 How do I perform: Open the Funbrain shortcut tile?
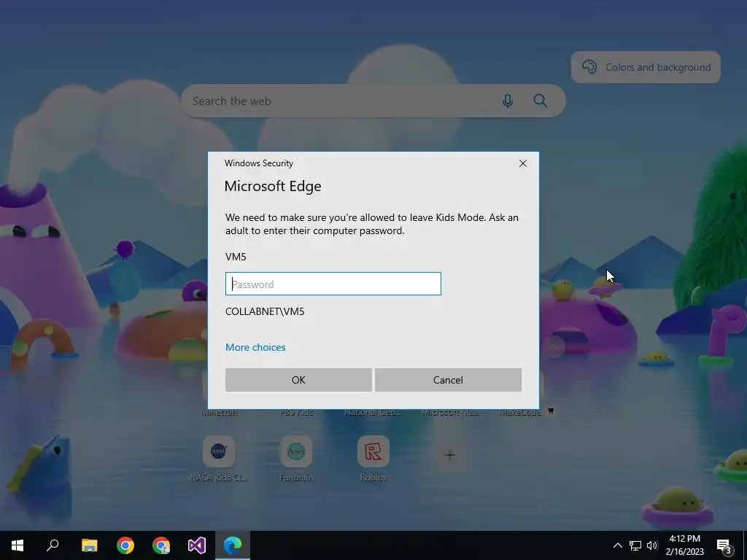point(296,451)
